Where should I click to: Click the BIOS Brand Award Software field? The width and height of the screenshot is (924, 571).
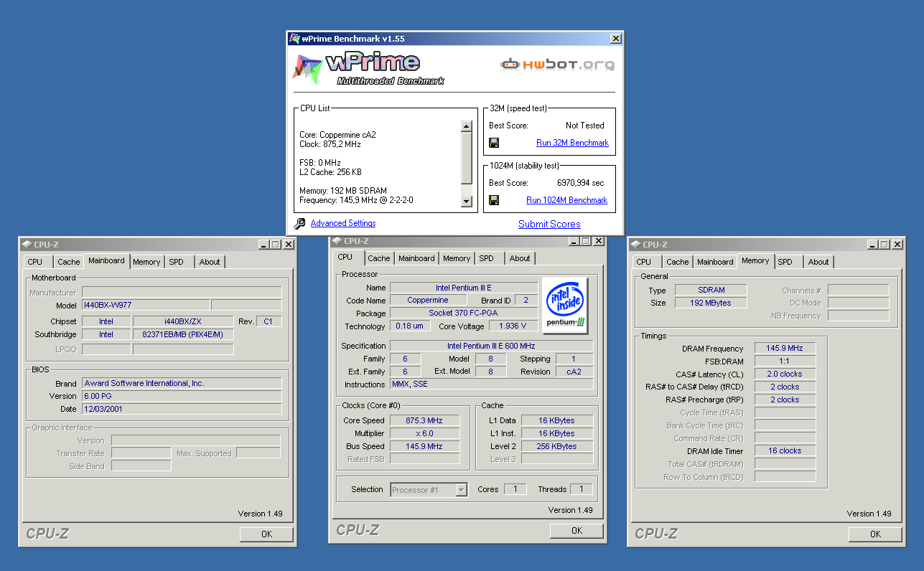pos(182,384)
